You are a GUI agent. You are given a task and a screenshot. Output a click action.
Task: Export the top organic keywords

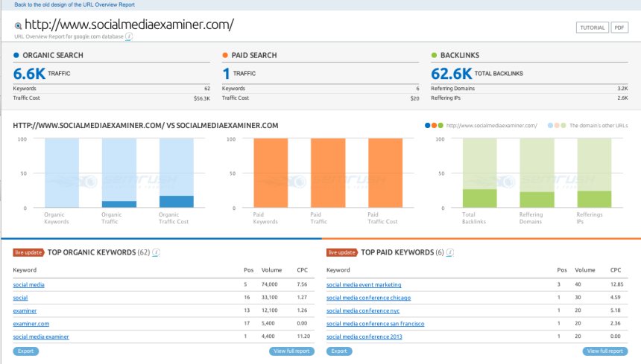click(26, 351)
